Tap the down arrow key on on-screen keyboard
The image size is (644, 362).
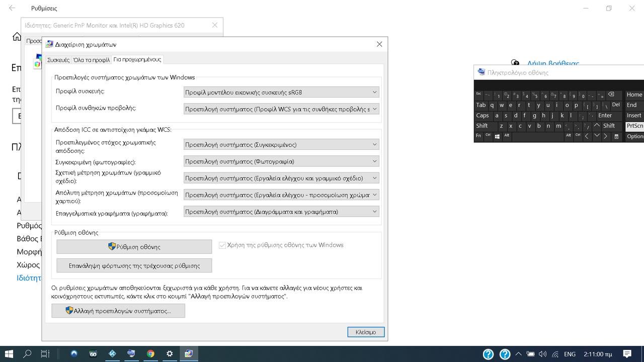tap(597, 136)
